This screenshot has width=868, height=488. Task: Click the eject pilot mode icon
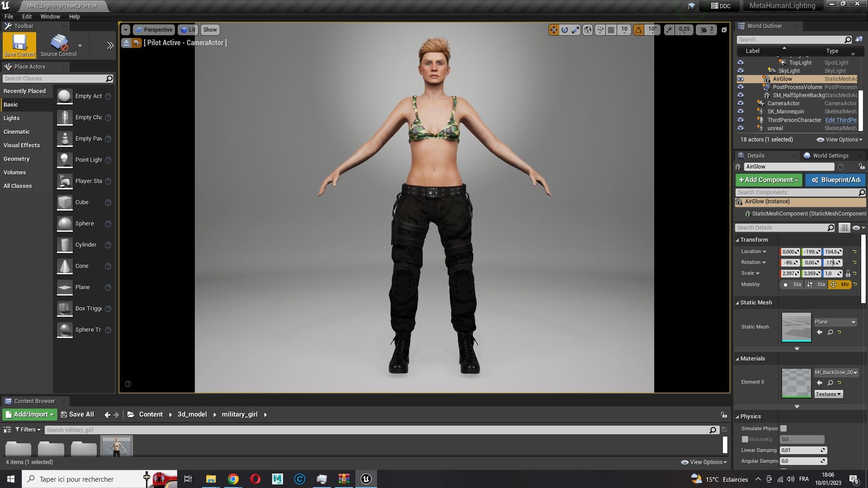click(x=126, y=43)
